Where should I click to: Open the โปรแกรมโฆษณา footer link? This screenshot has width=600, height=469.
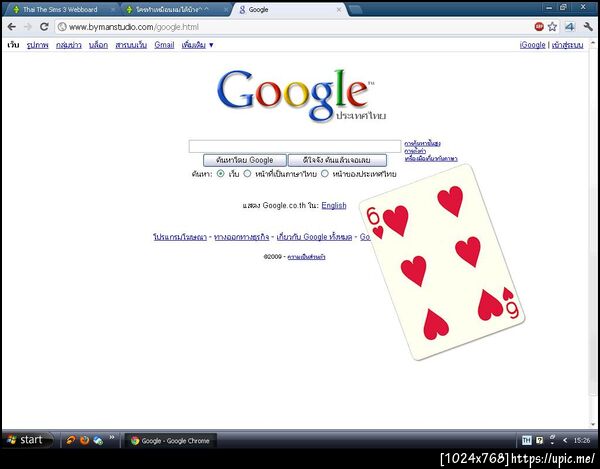pyautogui.click(x=180, y=237)
